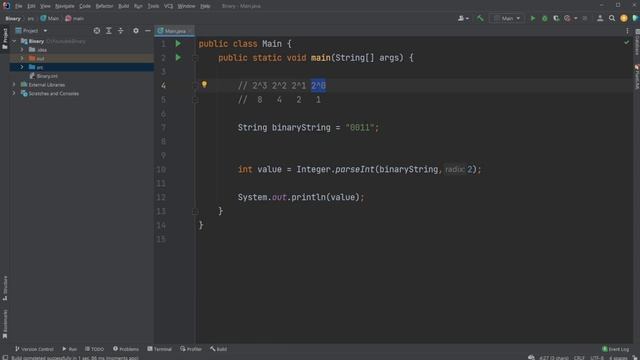Open the VCS menu

click(x=169, y=6)
